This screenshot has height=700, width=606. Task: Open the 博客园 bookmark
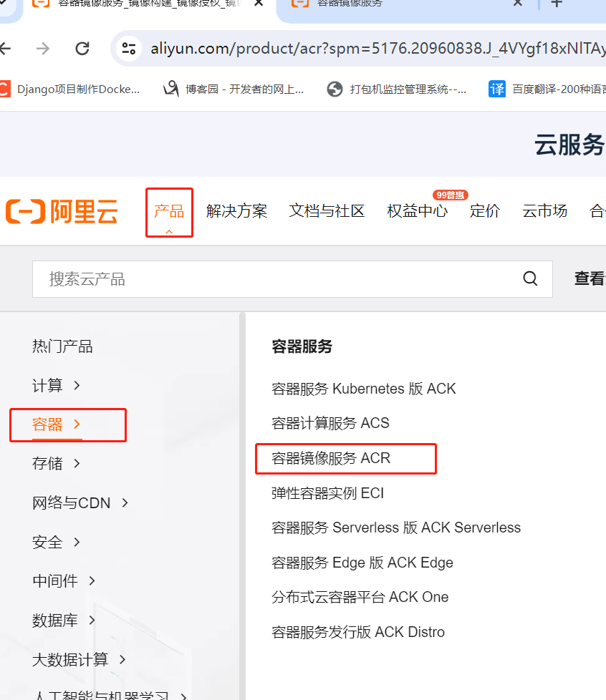click(x=234, y=89)
